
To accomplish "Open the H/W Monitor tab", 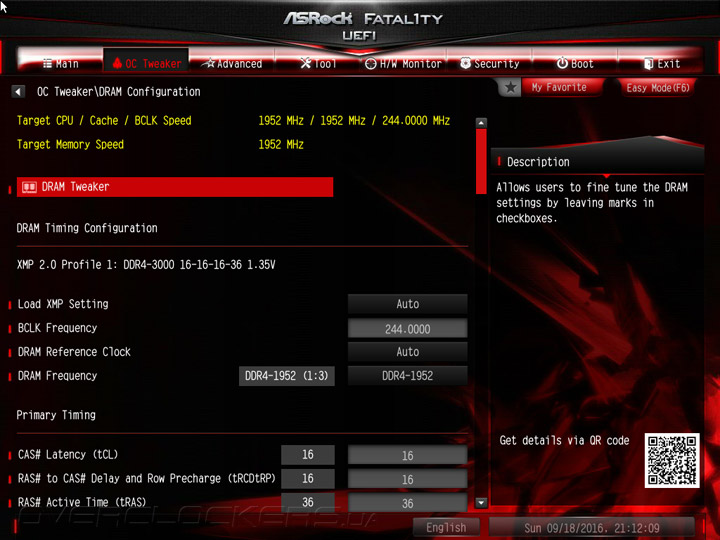I will (403, 63).
